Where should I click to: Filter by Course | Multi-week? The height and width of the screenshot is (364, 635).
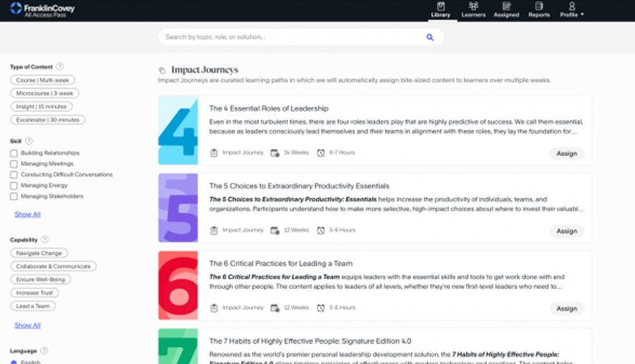[43, 80]
